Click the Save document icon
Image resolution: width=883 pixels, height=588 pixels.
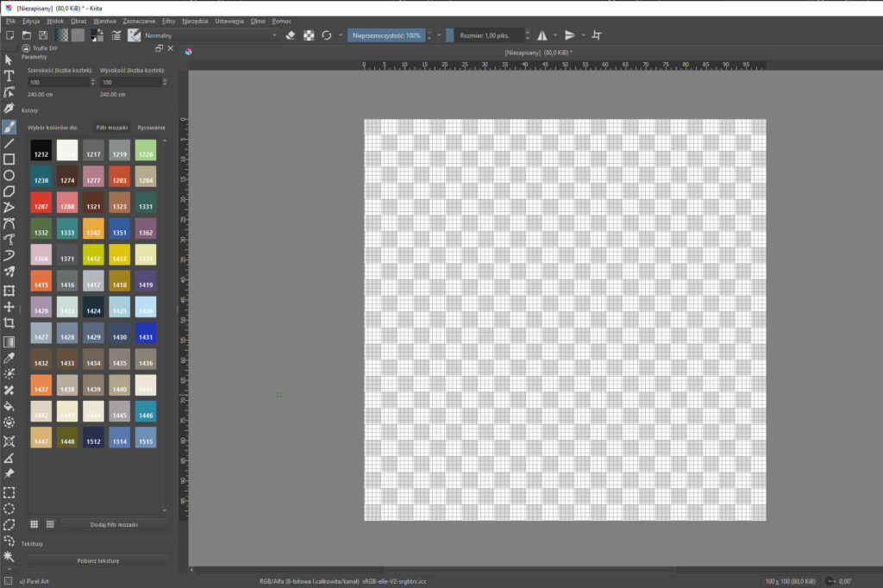pyautogui.click(x=43, y=35)
